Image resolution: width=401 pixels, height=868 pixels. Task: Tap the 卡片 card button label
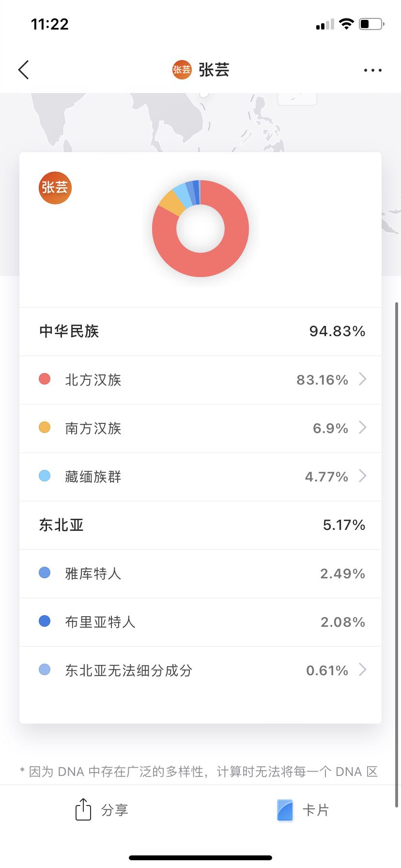pos(316,810)
